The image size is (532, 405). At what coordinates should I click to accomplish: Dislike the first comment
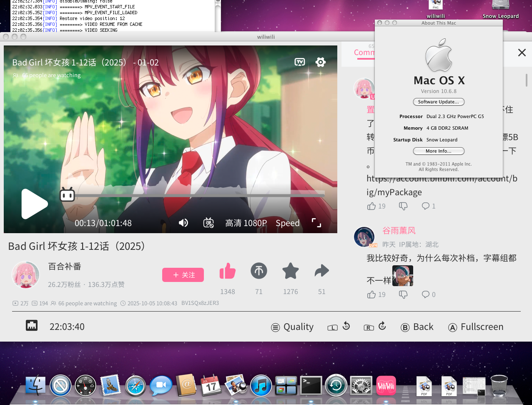(x=403, y=206)
